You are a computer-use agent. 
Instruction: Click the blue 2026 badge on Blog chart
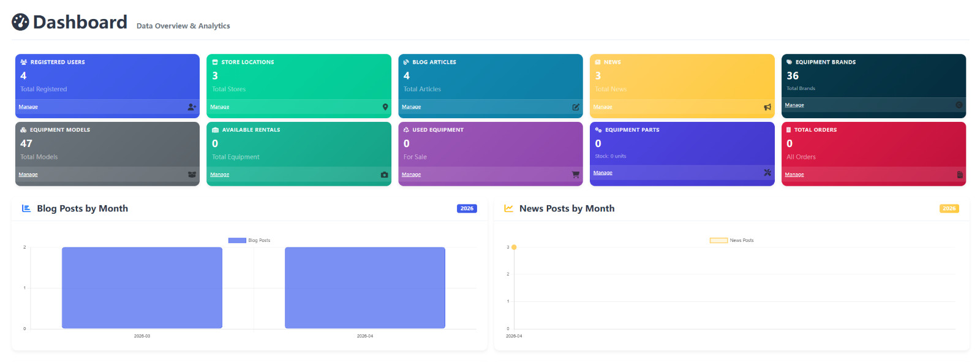coord(467,208)
